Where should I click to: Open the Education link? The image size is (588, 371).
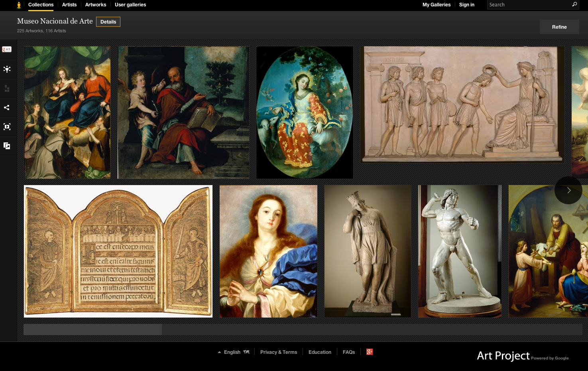tap(320, 352)
